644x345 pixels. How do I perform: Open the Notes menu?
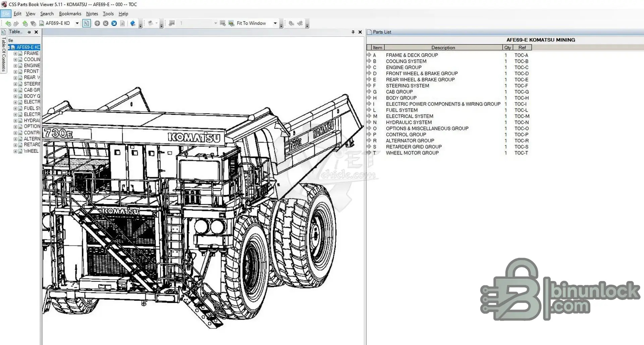[x=92, y=14]
